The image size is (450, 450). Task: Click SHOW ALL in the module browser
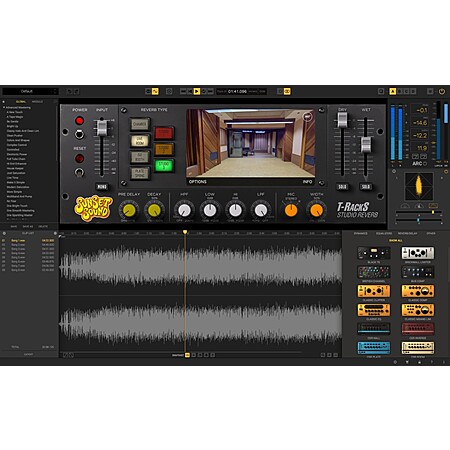(x=396, y=240)
